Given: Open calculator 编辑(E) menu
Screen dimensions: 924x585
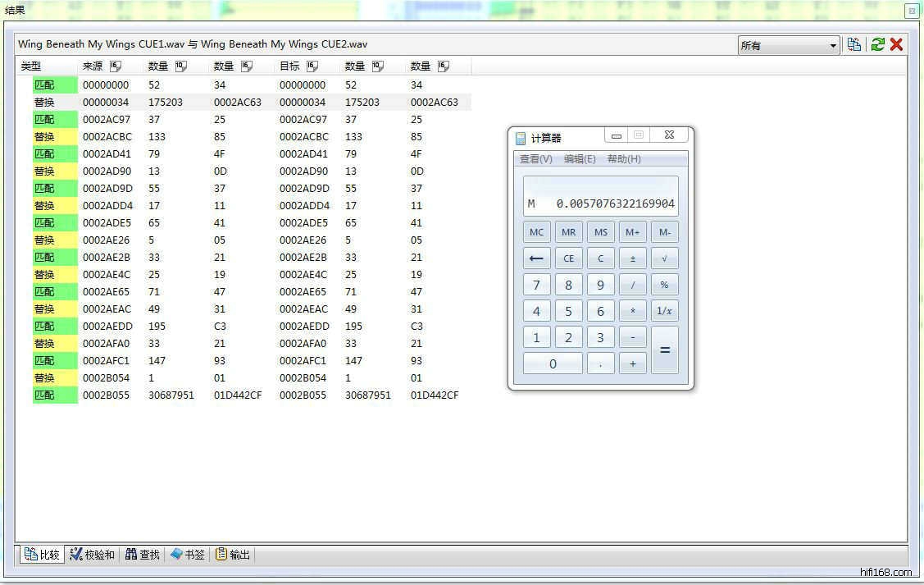Looking at the screenshot, I should (580, 158).
